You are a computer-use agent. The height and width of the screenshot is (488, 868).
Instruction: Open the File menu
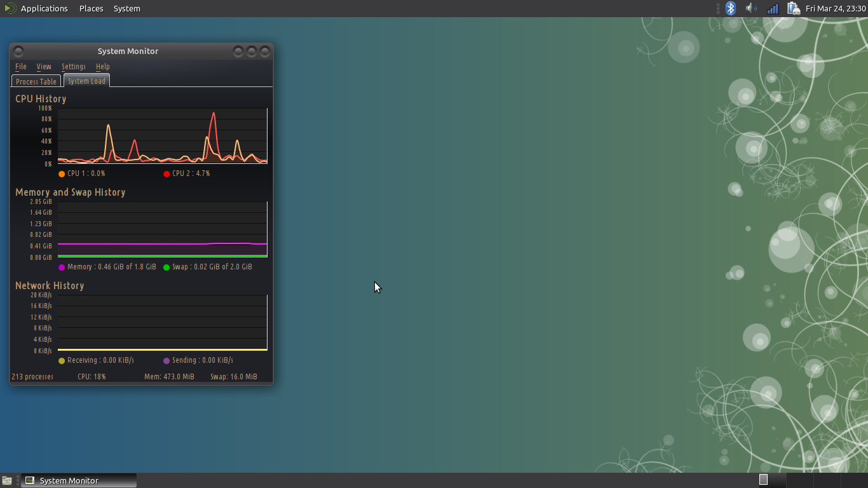tap(21, 66)
